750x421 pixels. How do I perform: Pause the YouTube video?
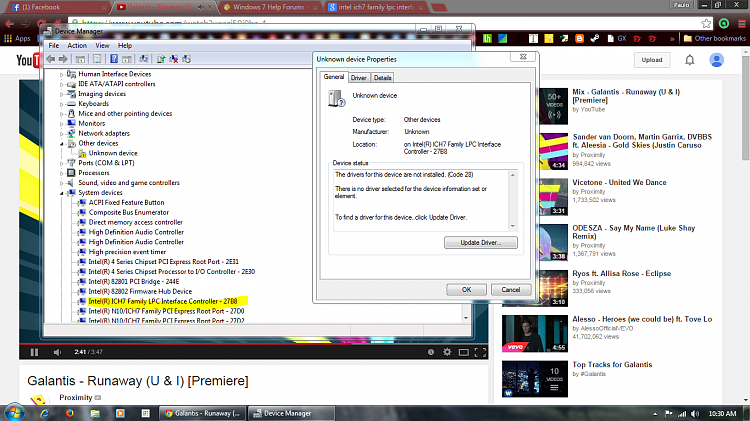tap(34, 352)
